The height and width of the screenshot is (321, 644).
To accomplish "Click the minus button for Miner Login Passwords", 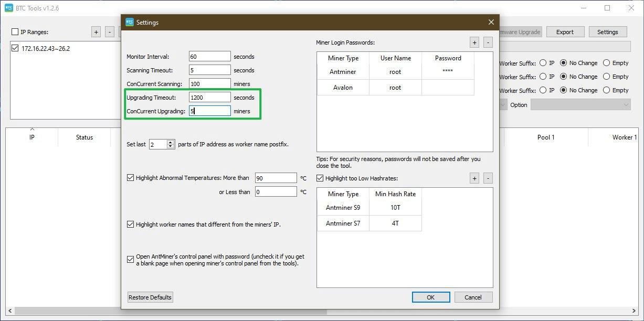I will click(488, 42).
